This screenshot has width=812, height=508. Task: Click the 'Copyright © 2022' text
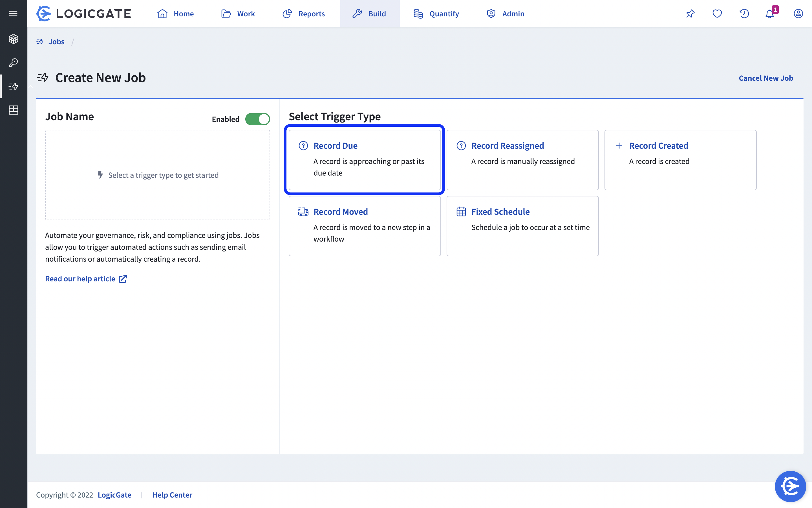click(x=64, y=495)
